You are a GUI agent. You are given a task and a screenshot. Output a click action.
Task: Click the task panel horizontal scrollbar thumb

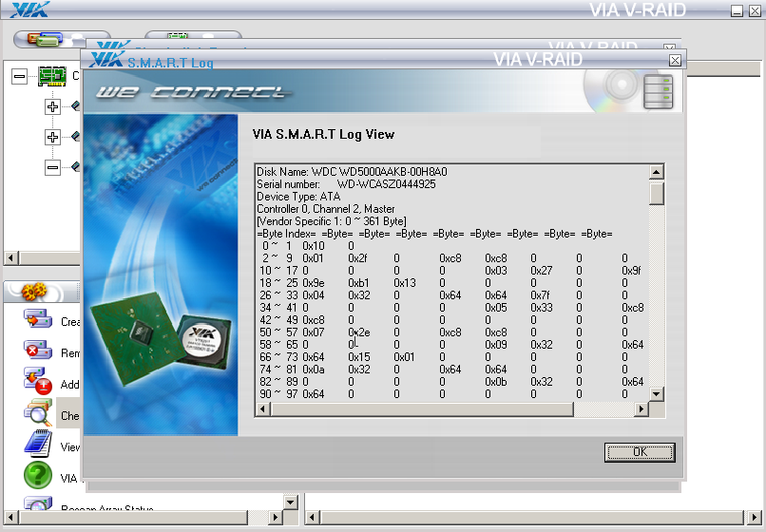coord(133,517)
